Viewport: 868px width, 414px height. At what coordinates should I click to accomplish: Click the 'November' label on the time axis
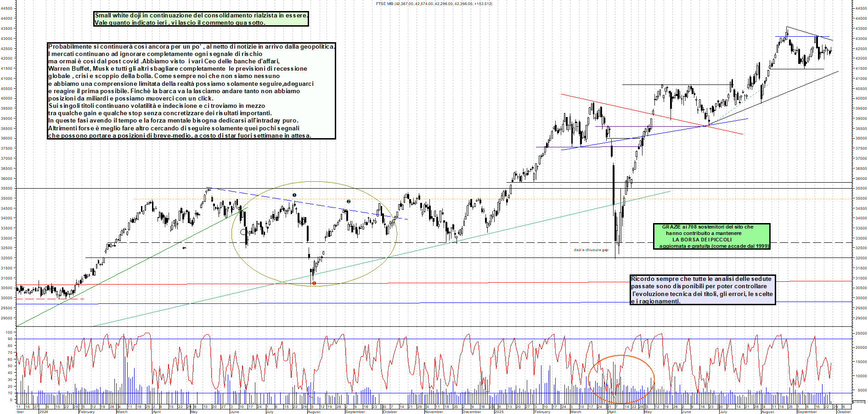point(434,412)
